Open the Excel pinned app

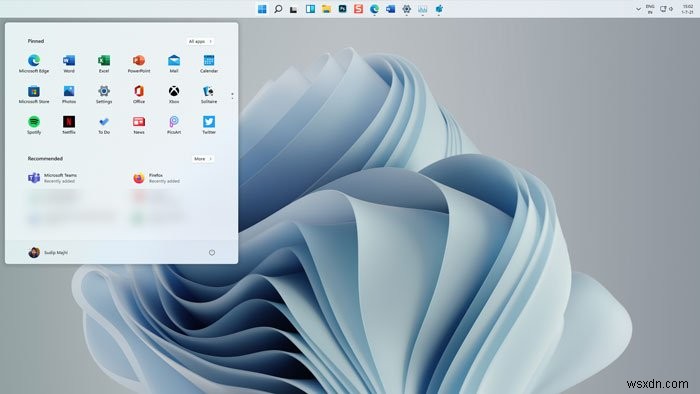[104, 63]
